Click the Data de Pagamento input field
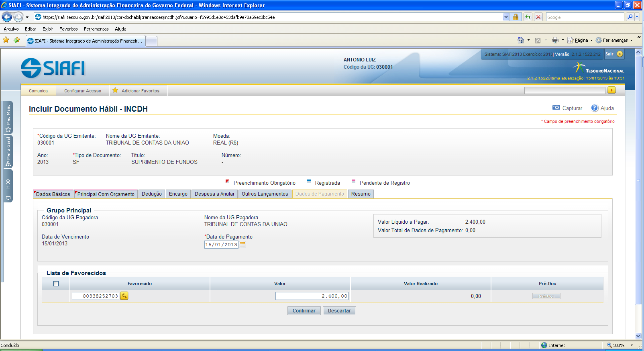644x351 pixels. 221,245
